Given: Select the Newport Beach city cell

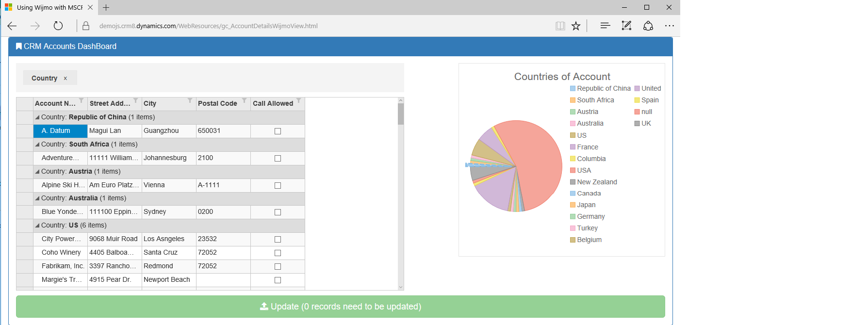Looking at the screenshot, I should 169,280.
